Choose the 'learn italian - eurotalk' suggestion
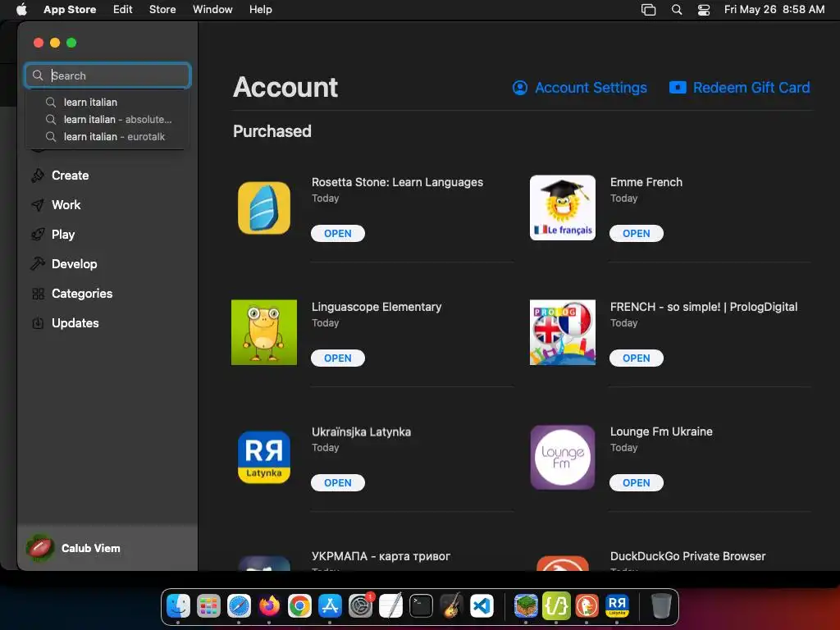The image size is (840, 630). coord(107,137)
